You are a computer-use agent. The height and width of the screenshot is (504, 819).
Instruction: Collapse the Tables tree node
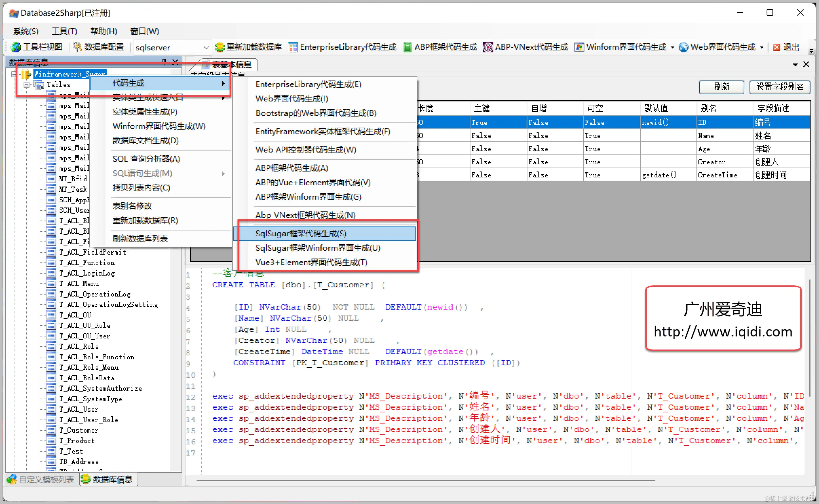[26, 85]
